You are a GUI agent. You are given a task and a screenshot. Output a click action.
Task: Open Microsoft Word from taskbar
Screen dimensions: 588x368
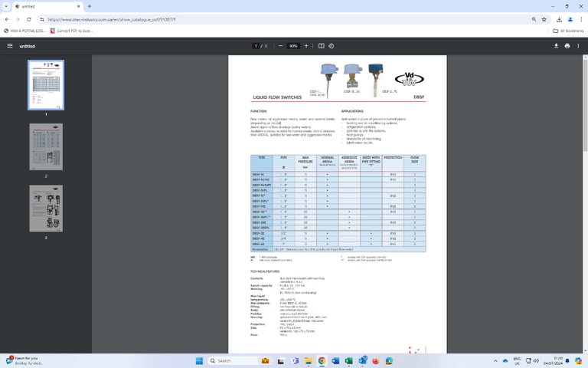[335, 360]
